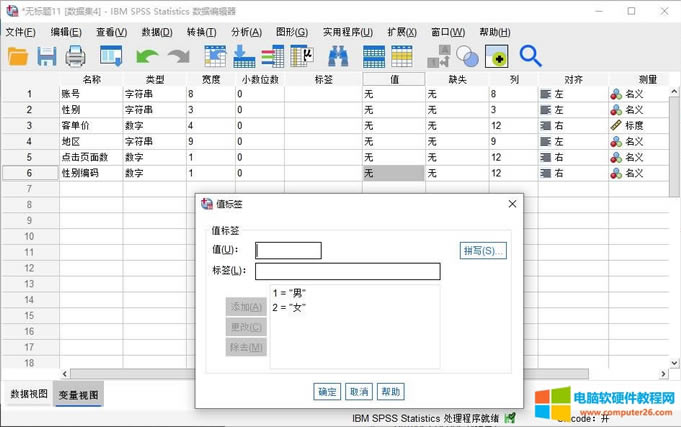Click the 值(U) input field
This screenshot has width=681, height=427.
[x=288, y=250]
